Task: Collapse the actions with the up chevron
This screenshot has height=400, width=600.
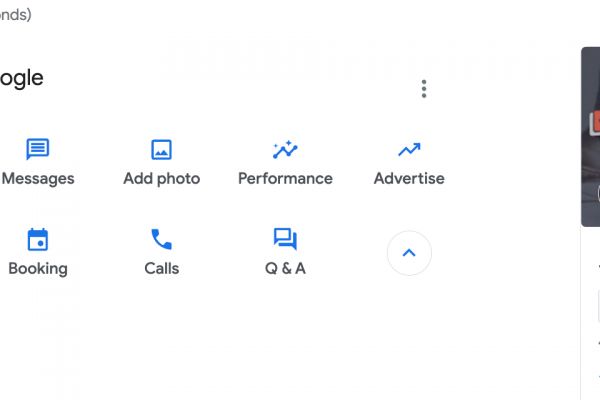Action: coord(408,253)
